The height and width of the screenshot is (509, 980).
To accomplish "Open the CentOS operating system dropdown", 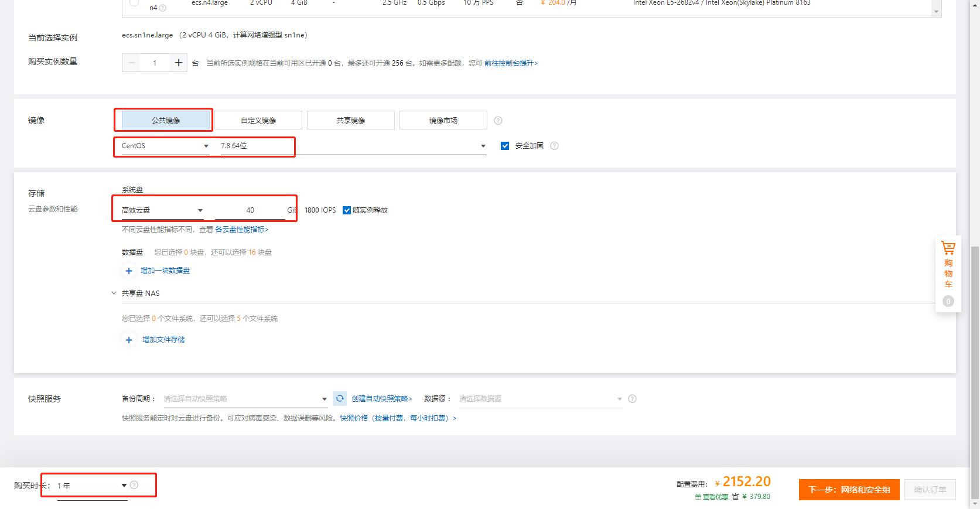I will click(165, 146).
